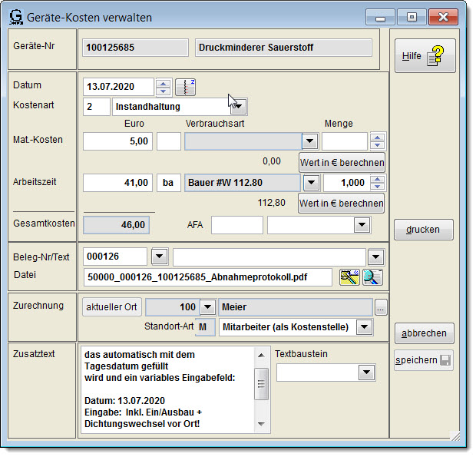Click the Mat.-Kosten Euro field showing 5,00
The image size is (476, 457).
tap(117, 141)
